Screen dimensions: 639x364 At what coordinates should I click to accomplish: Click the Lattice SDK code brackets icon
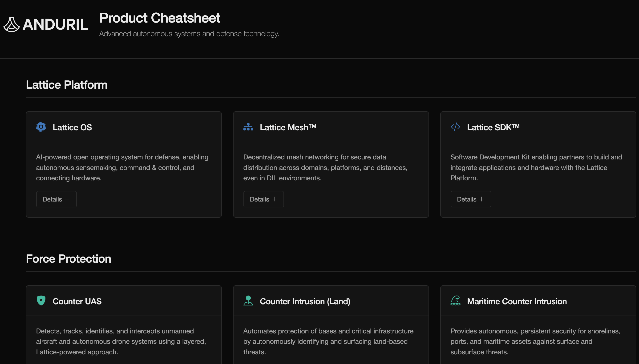tap(456, 127)
